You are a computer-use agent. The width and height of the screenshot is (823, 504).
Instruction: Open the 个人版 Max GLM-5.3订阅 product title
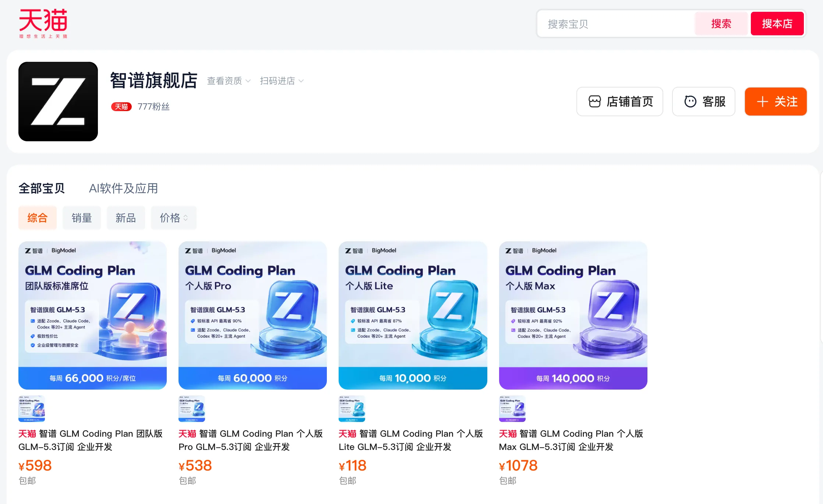point(571,440)
